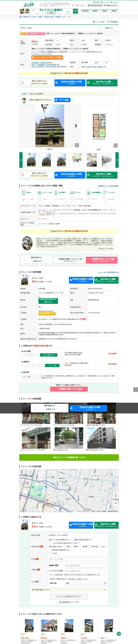
Task: Click 大阪市天王寺区 breadcrumb link
Action: click(49, 17)
